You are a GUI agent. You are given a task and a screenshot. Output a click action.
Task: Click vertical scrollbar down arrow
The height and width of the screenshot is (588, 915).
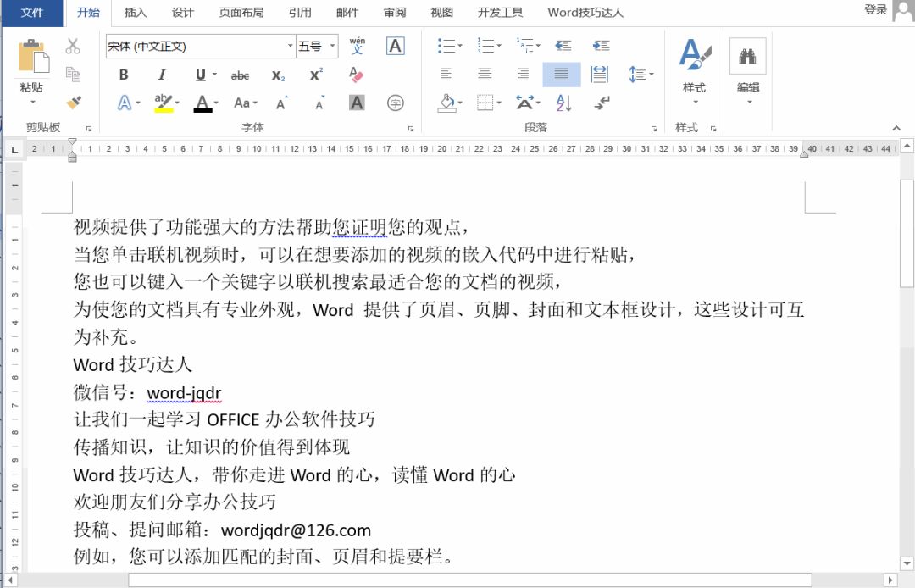[907, 563]
